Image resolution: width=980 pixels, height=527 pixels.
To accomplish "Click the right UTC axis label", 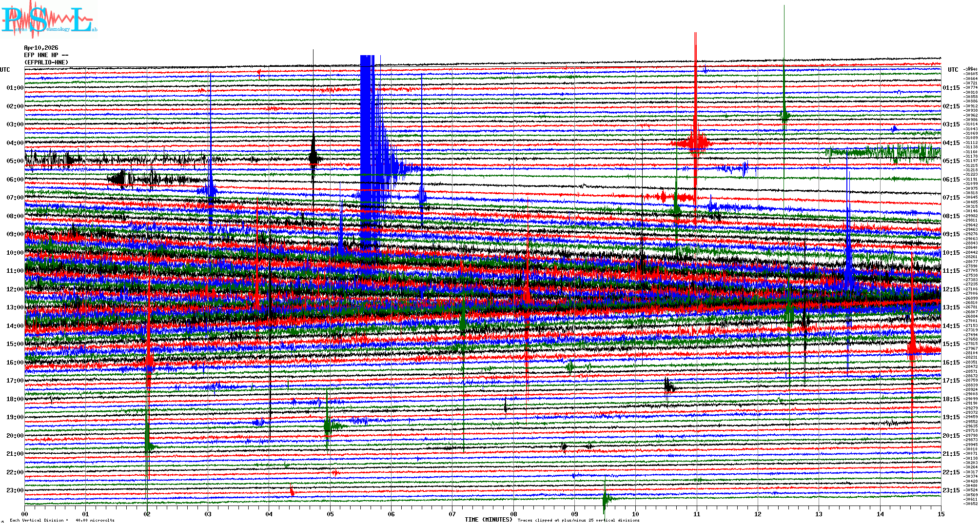I will (x=953, y=70).
